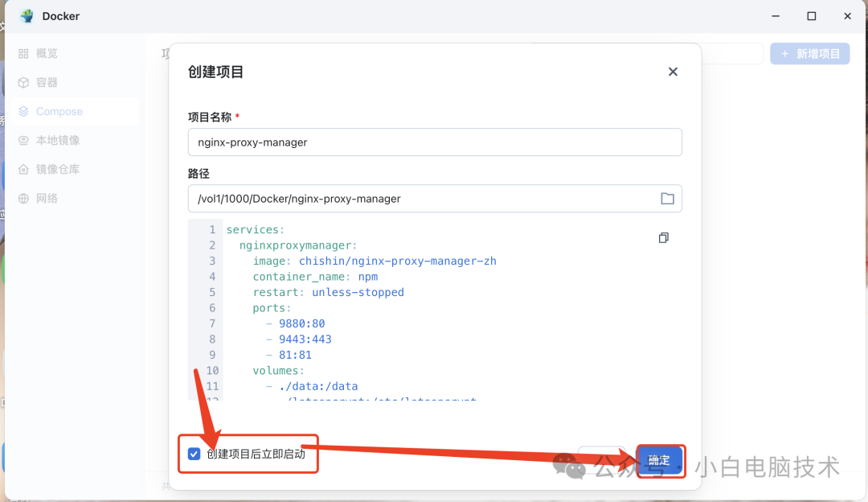Click the container_name: npm line
Screen dimensions: 868x502
coord(316,277)
